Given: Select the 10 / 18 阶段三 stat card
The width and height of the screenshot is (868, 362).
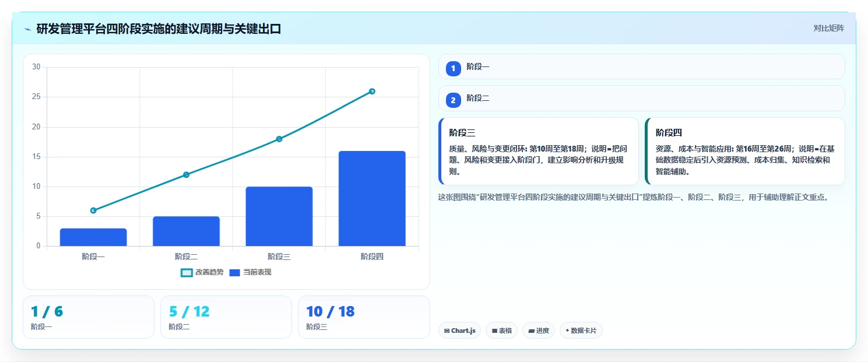Looking at the screenshot, I should tap(364, 317).
